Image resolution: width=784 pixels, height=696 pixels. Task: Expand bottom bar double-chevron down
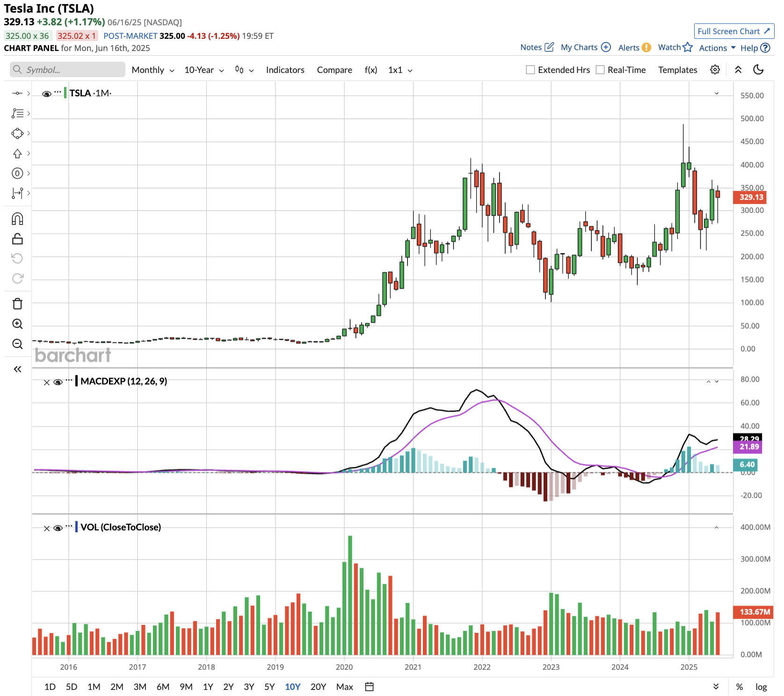coord(716,687)
